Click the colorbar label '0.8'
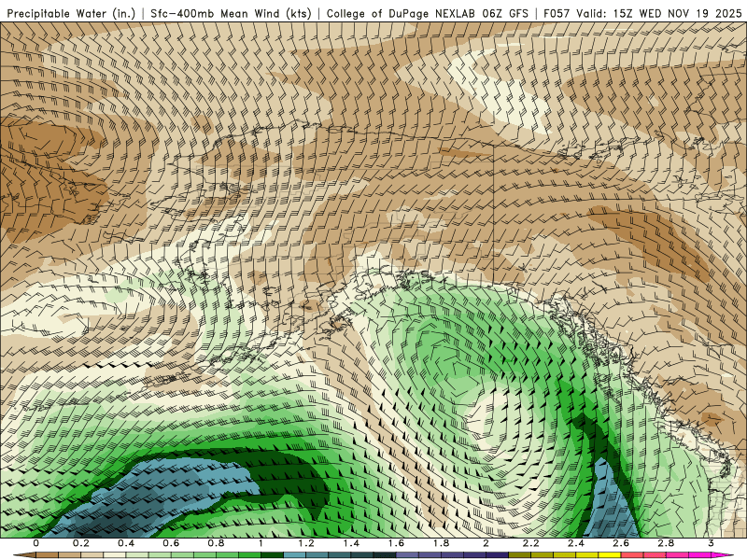The height and width of the screenshot is (560, 747). click(217, 543)
